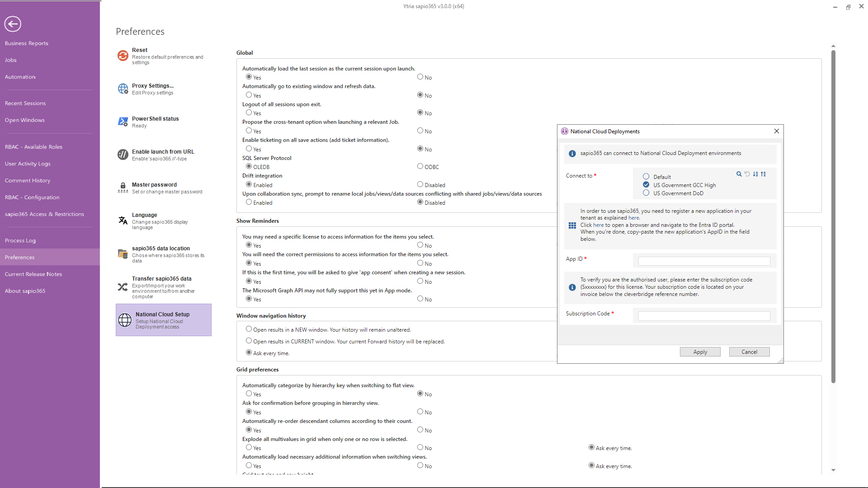Open Proxy Settings globe icon
The height and width of the screenshot is (488, 868).
click(x=123, y=89)
